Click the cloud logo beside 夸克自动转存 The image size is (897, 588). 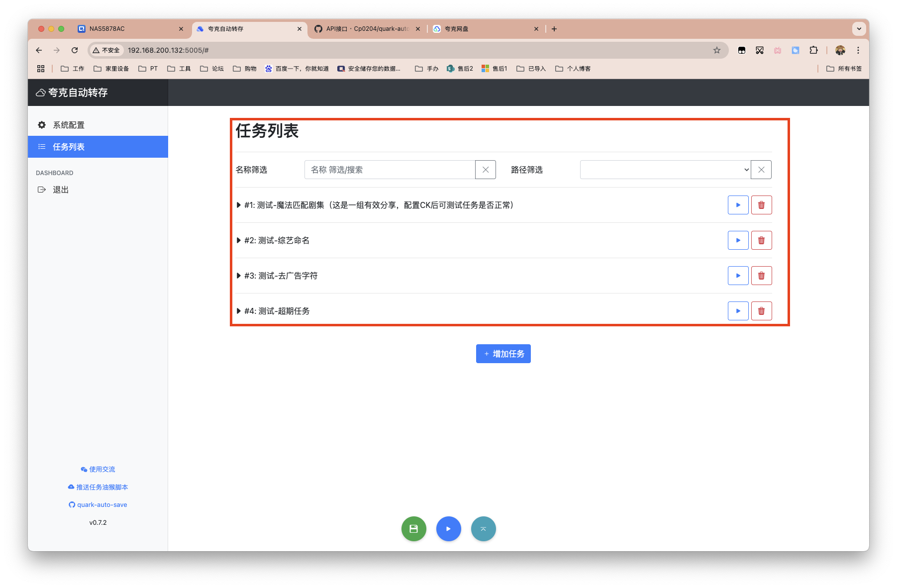(40, 92)
